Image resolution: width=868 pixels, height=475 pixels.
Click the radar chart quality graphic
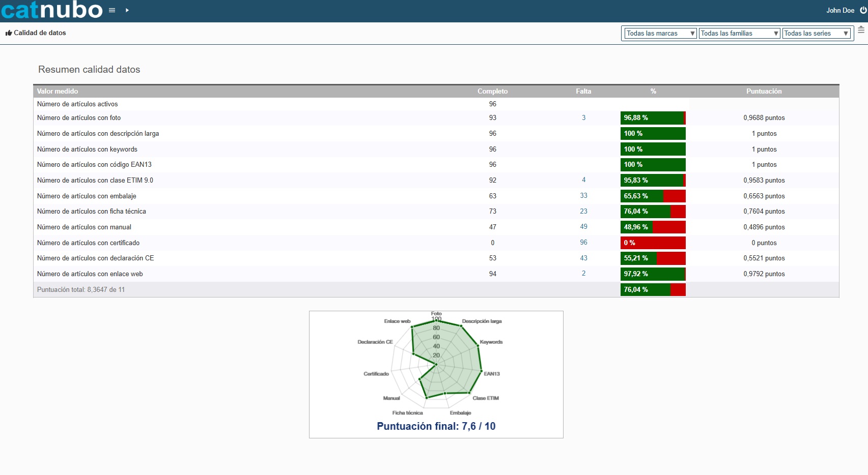click(436, 365)
